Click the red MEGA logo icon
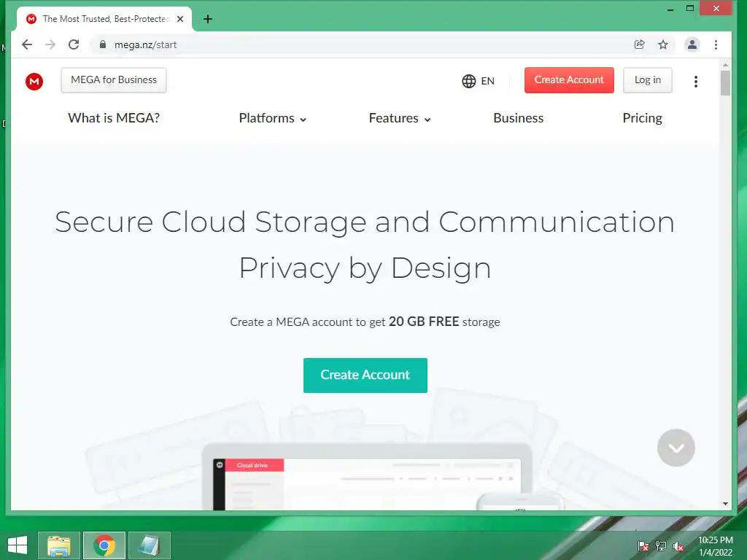Screen dimensions: 747x560 pos(34,82)
